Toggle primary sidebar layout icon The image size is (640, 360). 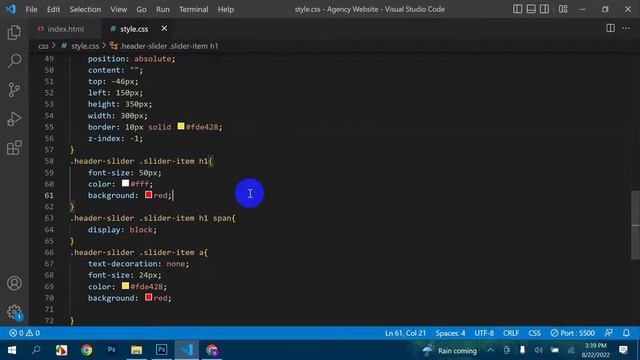pos(517,9)
